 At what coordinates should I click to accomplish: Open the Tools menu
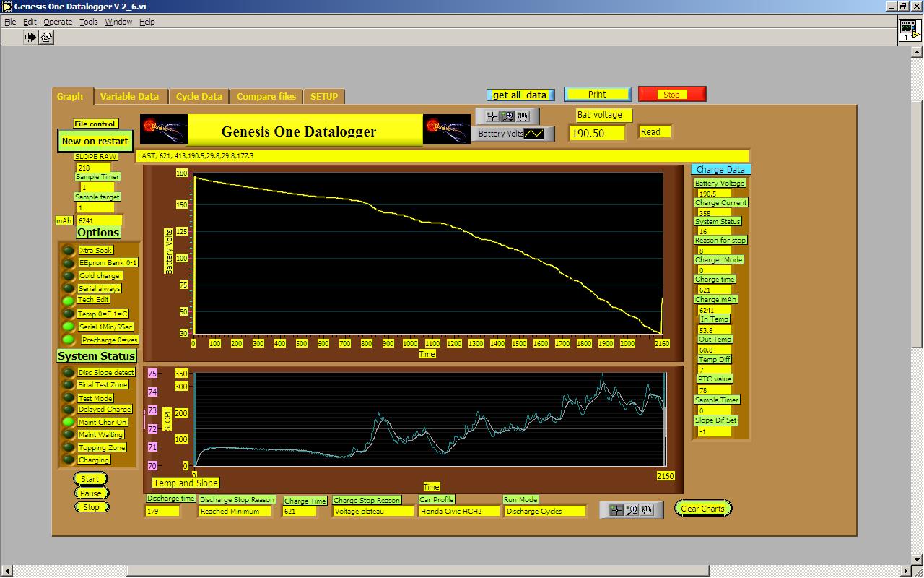click(89, 22)
